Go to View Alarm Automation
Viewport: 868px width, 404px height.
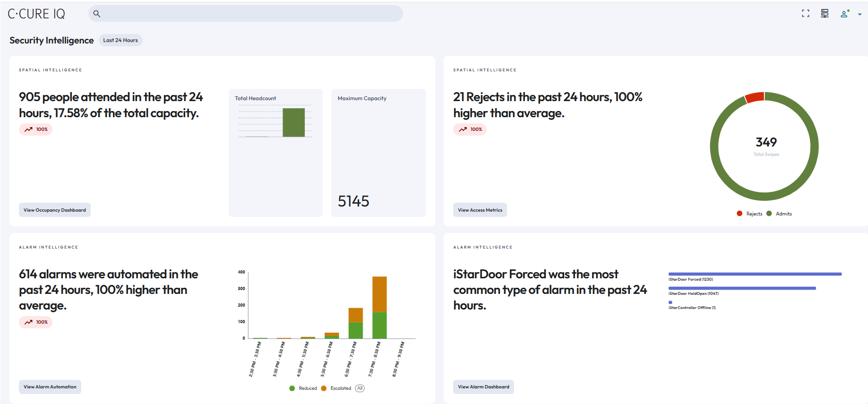coord(50,387)
